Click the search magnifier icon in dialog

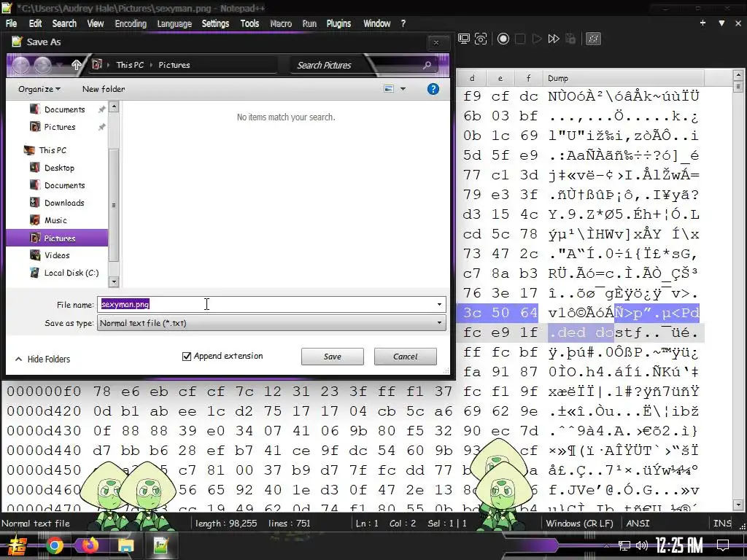click(x=427, y=65)
